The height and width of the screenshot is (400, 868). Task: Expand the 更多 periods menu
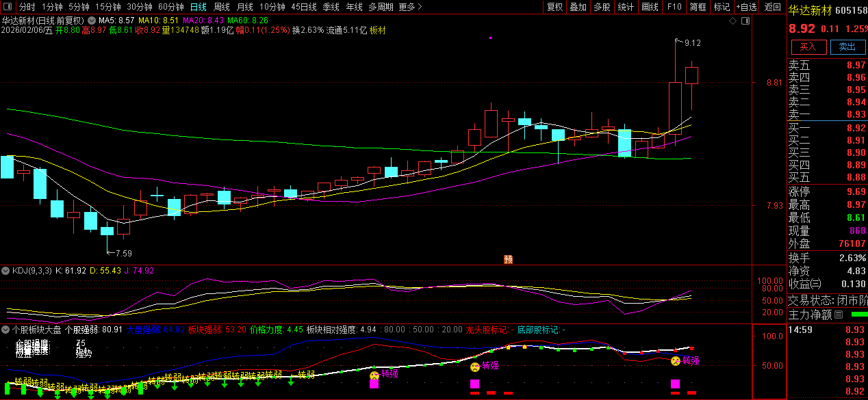click(410, 7)
